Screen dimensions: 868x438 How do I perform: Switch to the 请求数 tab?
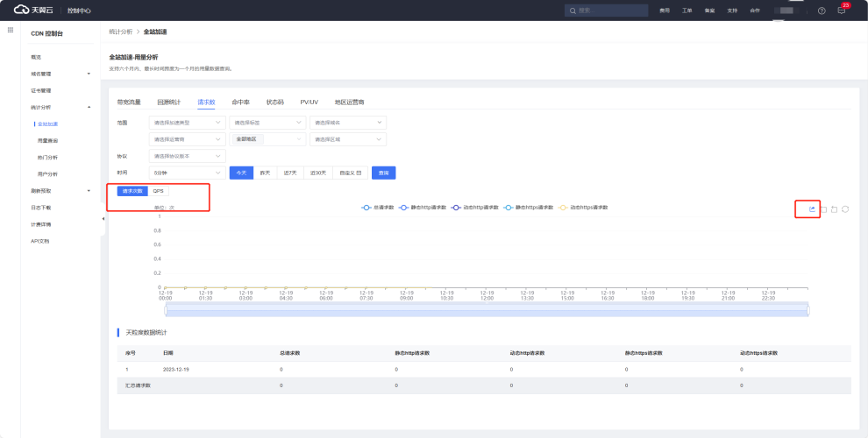[206, 102]
